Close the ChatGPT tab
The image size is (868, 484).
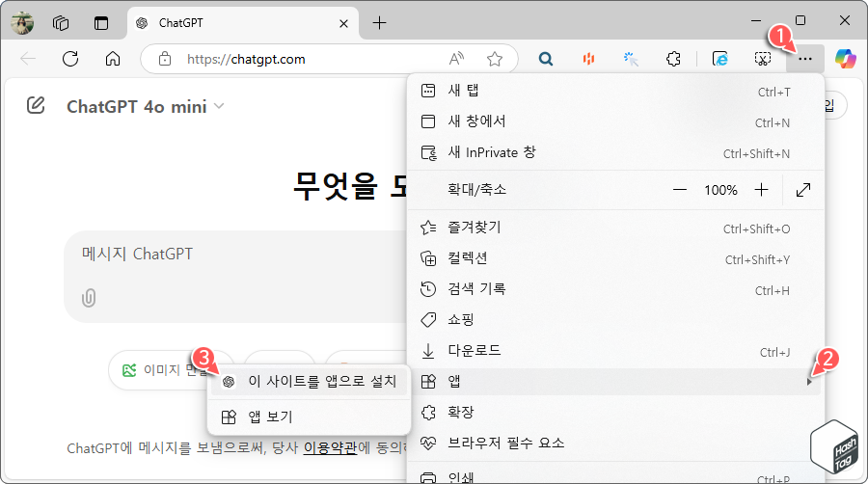(343, 23)
